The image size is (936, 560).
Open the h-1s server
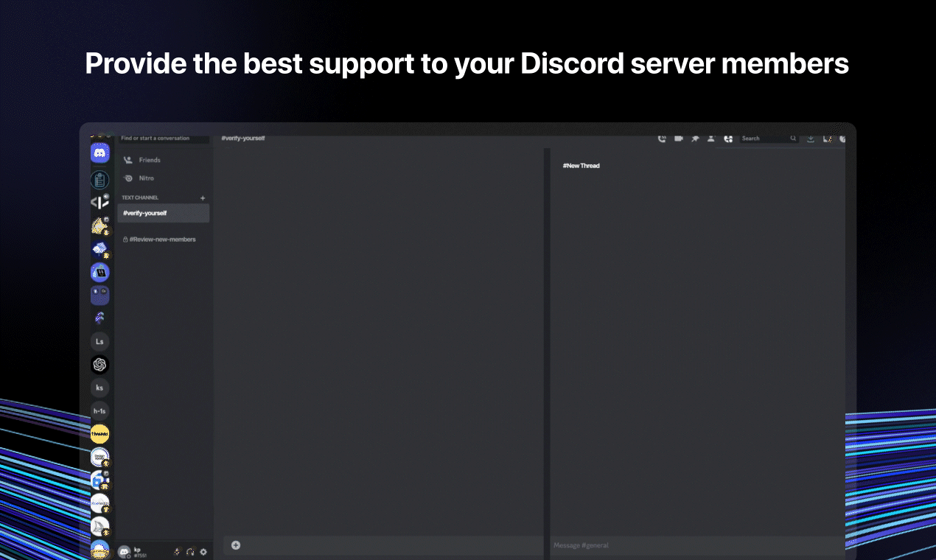coord(100,411)
